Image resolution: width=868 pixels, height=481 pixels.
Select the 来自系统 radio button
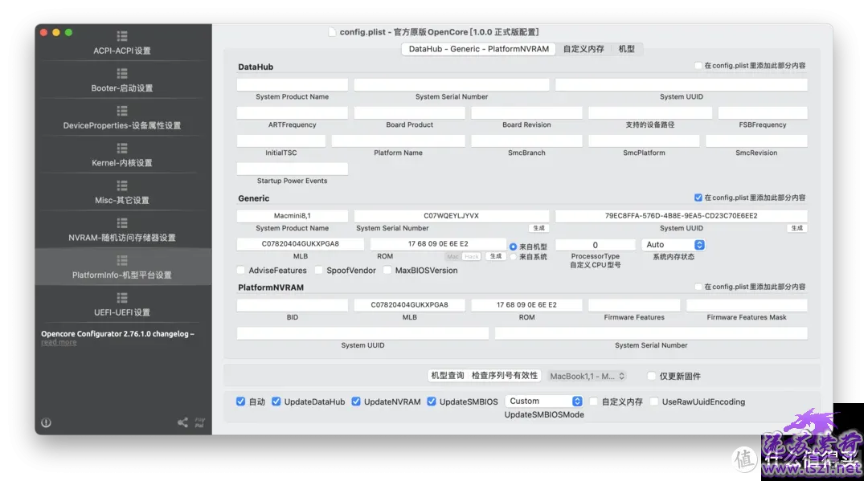tap(513, 256)
